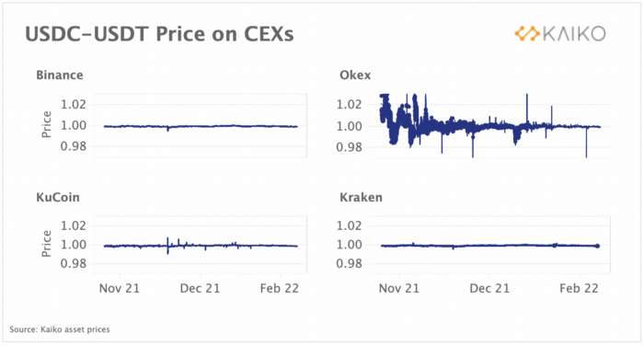Select the Binance chart title
The width and height of the screenshot is (644, 346).
click(x=60, y=75)
